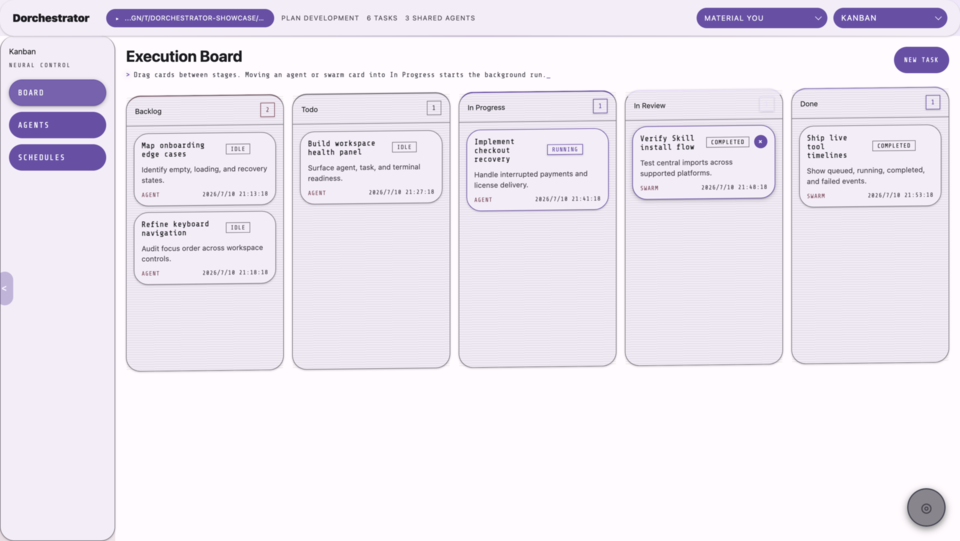Open the Kanban view dropdown
The image size is (960, 541).
(890, 18)
